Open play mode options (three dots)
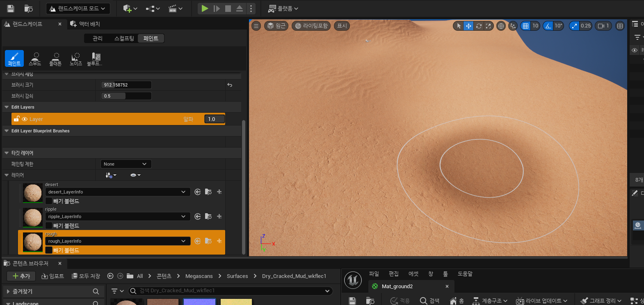 point(251,8)
